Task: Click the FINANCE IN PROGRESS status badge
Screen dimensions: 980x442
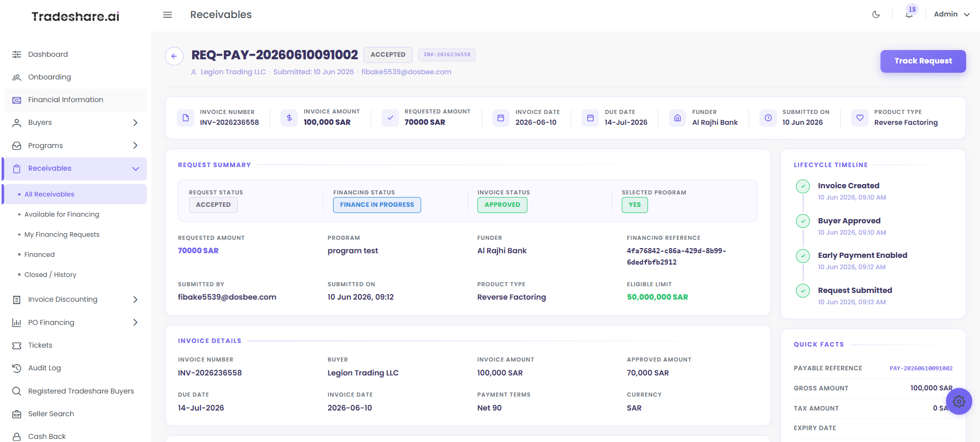Action: [x=377, y=205]
